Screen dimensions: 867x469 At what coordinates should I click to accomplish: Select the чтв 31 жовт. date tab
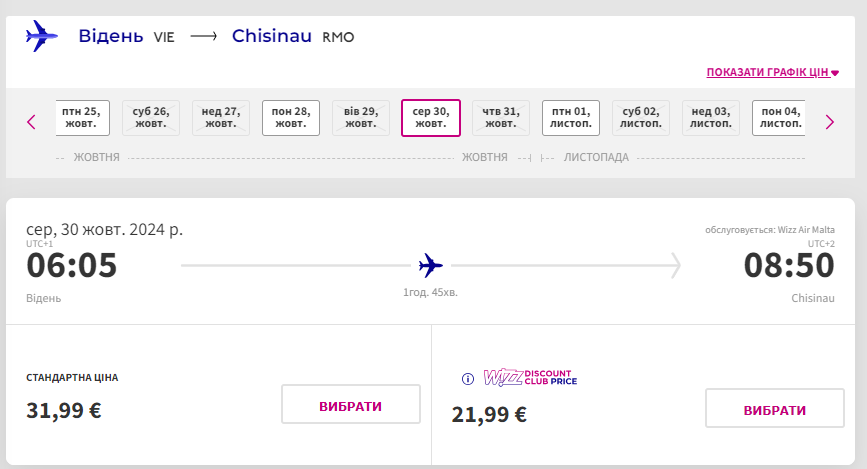501,118
